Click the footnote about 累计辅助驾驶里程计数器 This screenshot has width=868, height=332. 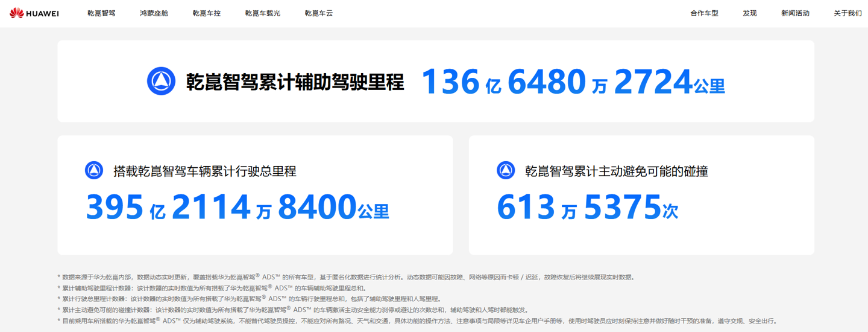(x=212, y=288)
